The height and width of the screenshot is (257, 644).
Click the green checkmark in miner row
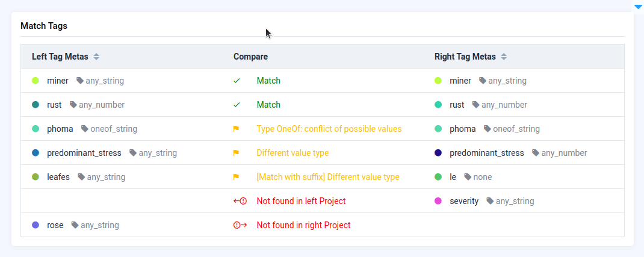[x=237, y=81]
